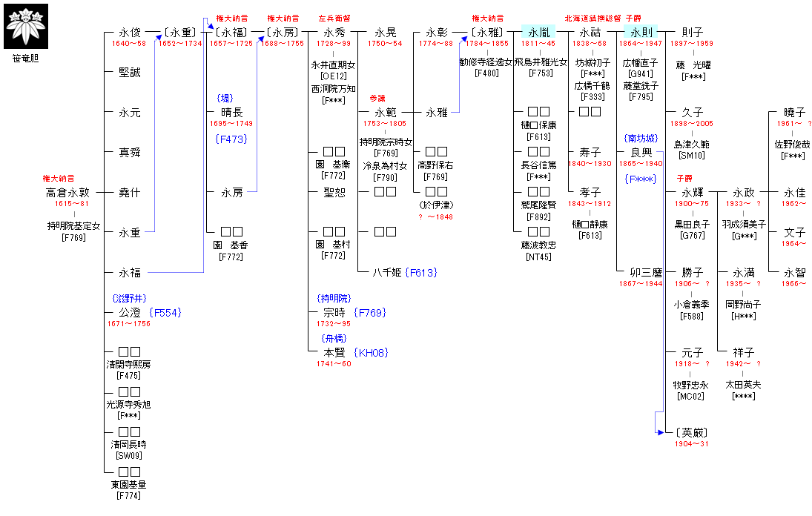Click the entry 島津久範

[691, 145]
